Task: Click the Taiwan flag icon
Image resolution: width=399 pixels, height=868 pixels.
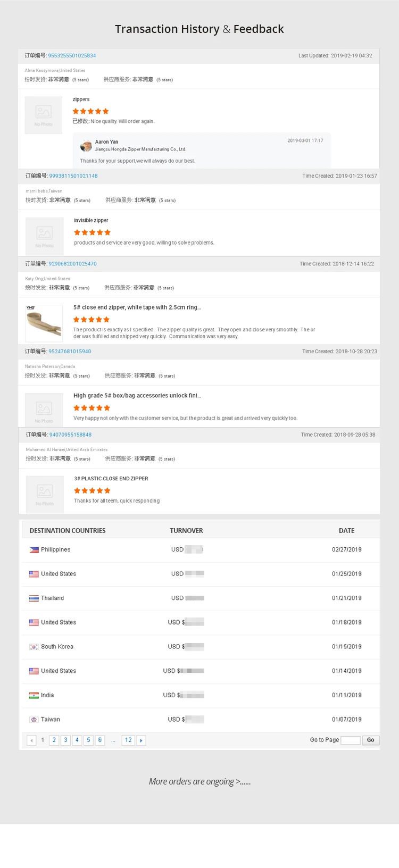Action: click(x=34, y=720)
